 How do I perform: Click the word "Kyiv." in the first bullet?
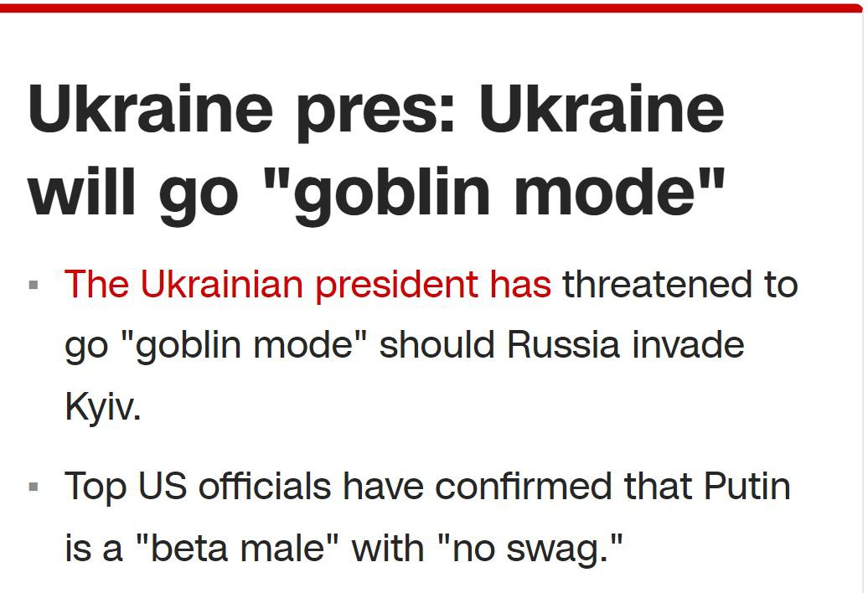tap(103, 408)
